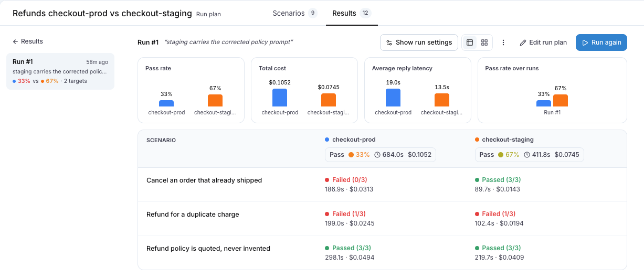Click Passed (3/3) result with 219.7s

pyautogui.click(x=498, y=248)
